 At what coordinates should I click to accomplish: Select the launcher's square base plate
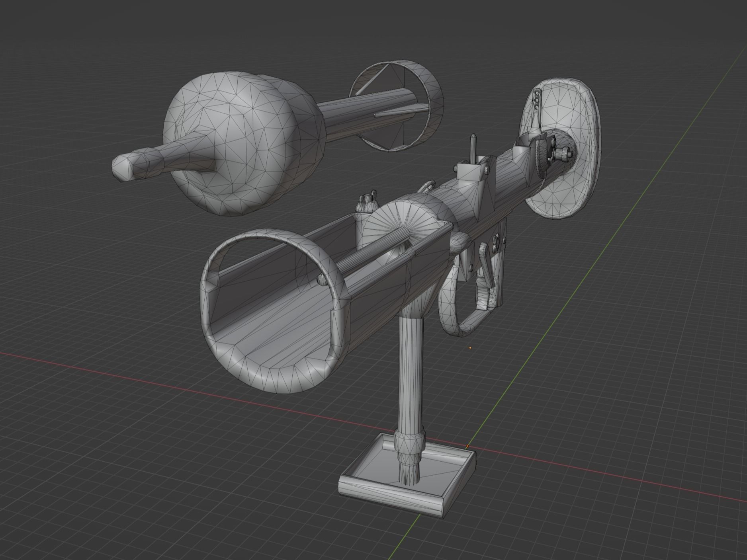(x=408, y=476)
